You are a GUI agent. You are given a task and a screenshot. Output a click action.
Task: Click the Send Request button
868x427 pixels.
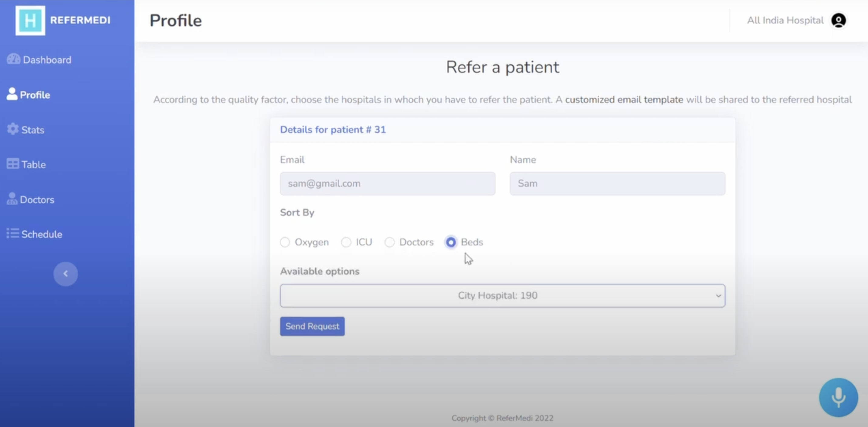tap(312, 326)
